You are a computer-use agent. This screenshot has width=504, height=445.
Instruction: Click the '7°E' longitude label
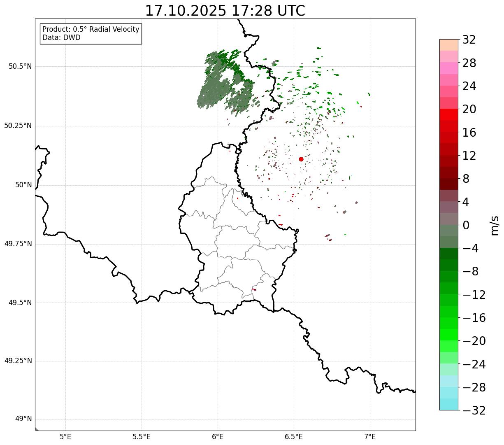coord(370,437)
